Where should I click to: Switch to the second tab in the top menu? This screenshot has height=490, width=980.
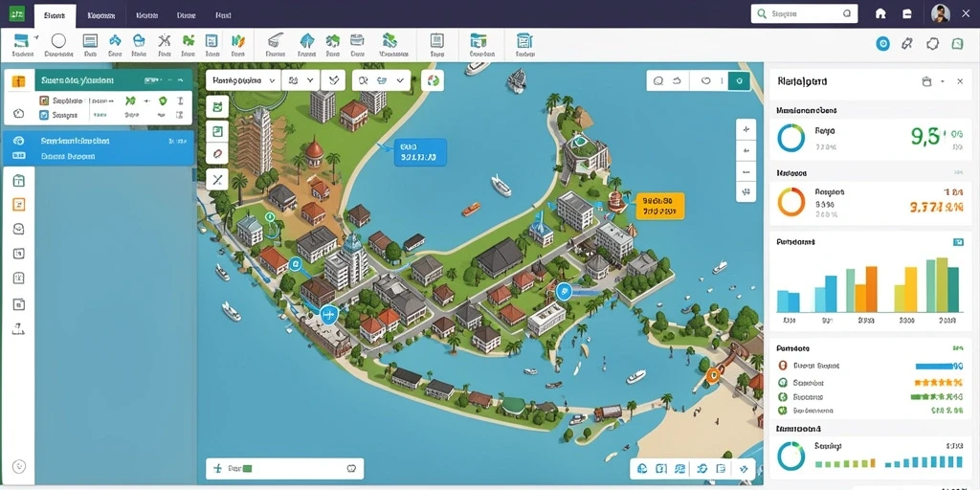100,14
